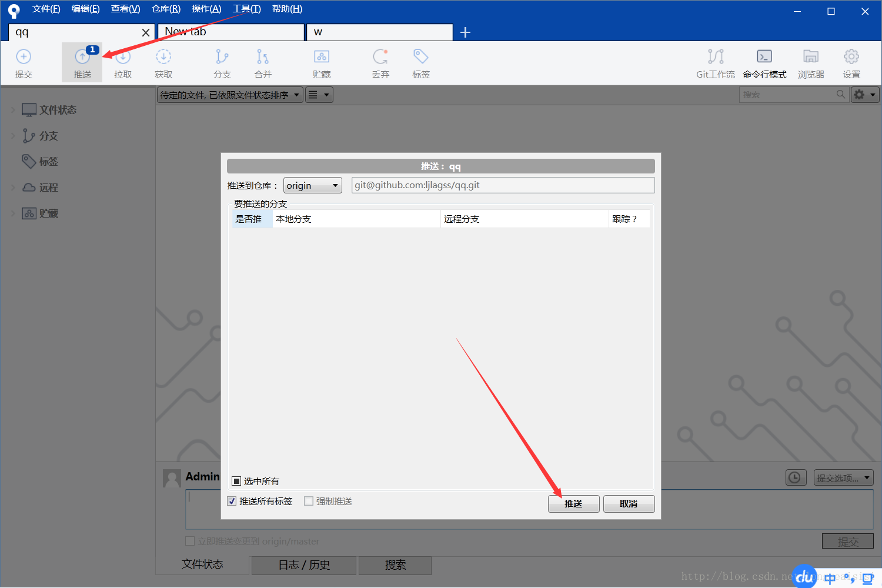Image resolution: width=882 pixels, height=588 pixels.
Task: Expand the 分支 sidebar section
Action: click(13, 136)
